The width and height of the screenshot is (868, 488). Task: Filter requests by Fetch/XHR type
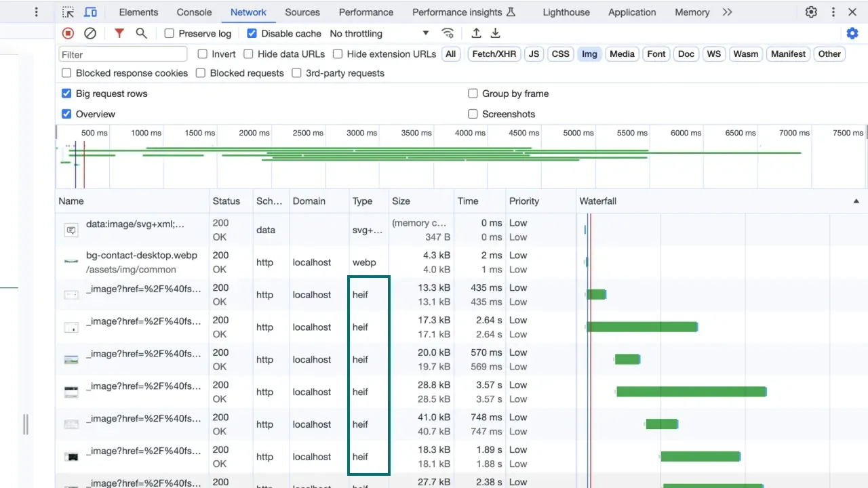pyautogui.click(x=494, y=54)
